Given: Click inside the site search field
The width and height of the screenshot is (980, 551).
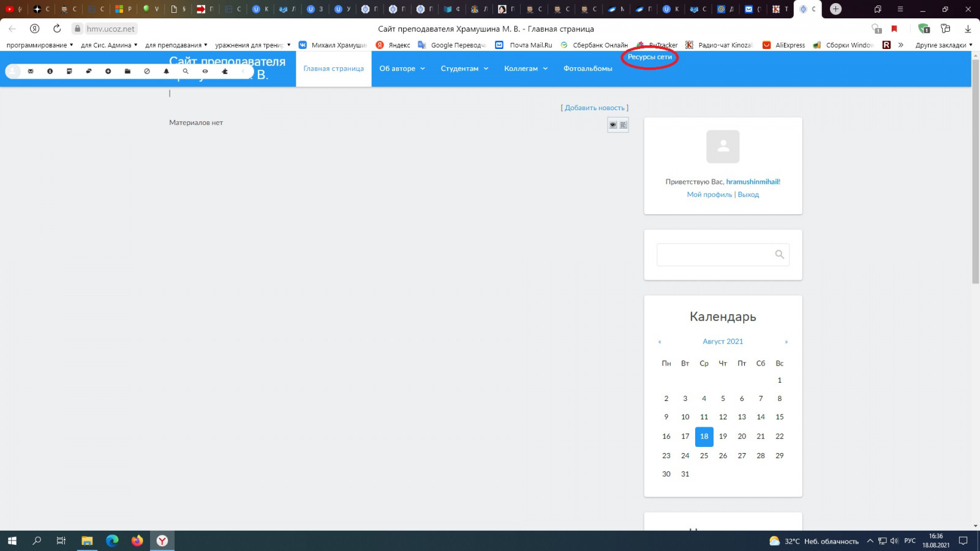Looking at the screenshot, I should click(x=714, y=255).
